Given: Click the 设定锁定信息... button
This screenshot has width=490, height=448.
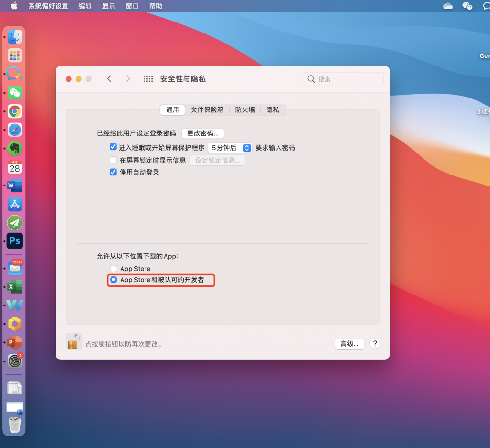Looking at the screenshot, I should coord(218,161).
